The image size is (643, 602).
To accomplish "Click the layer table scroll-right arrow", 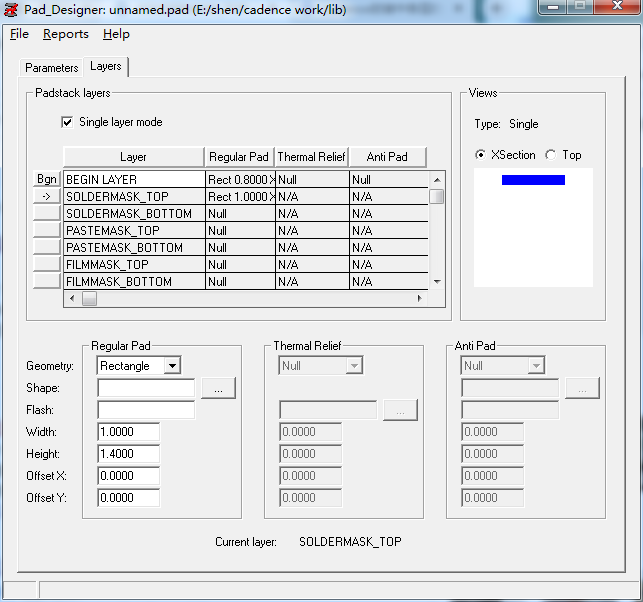I will coord(420,299).
